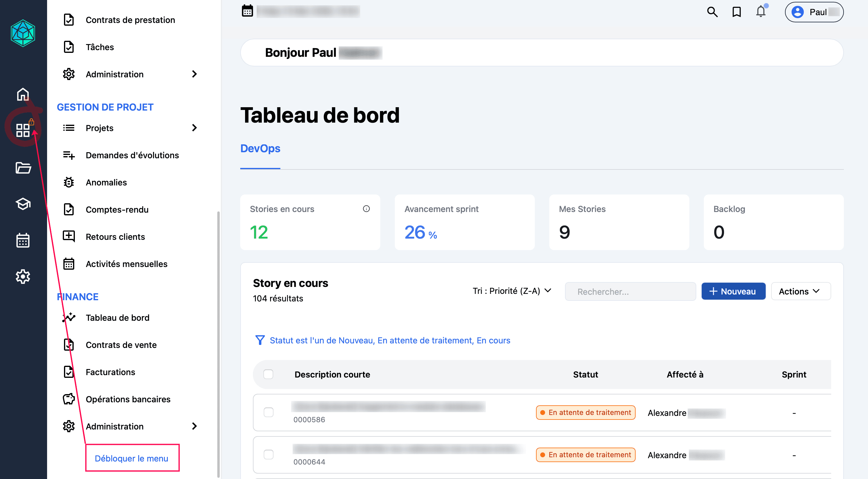
Task: Open the Tri : Priorité (Z-A) dropdown
Action: click(x=512, y=291)
